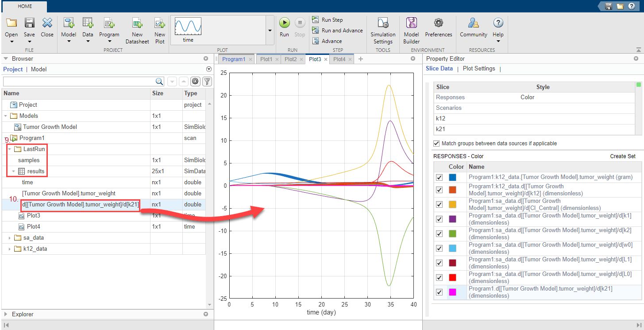
Task: Toggle the sa_data d[k2] response checkbox
Action: pos(439,233)
